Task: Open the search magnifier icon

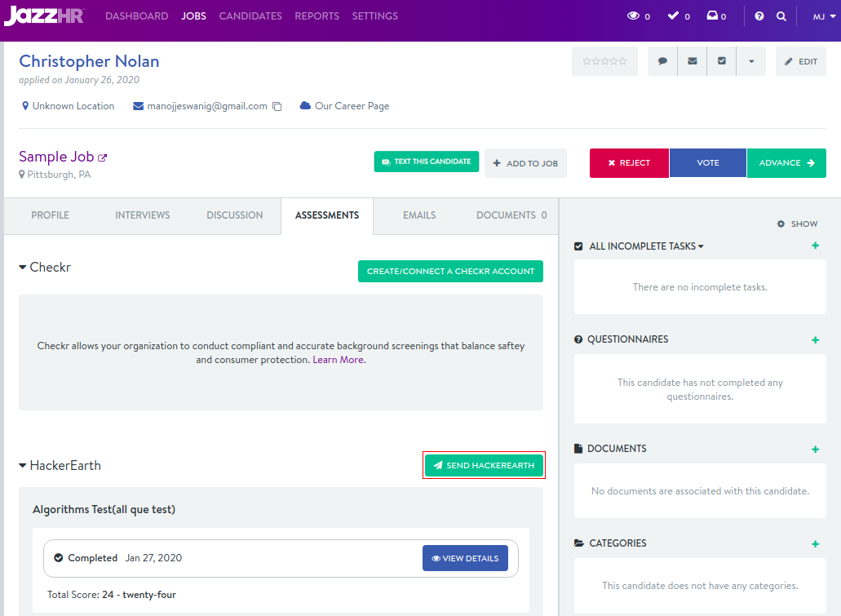Action: click(781, 16)
